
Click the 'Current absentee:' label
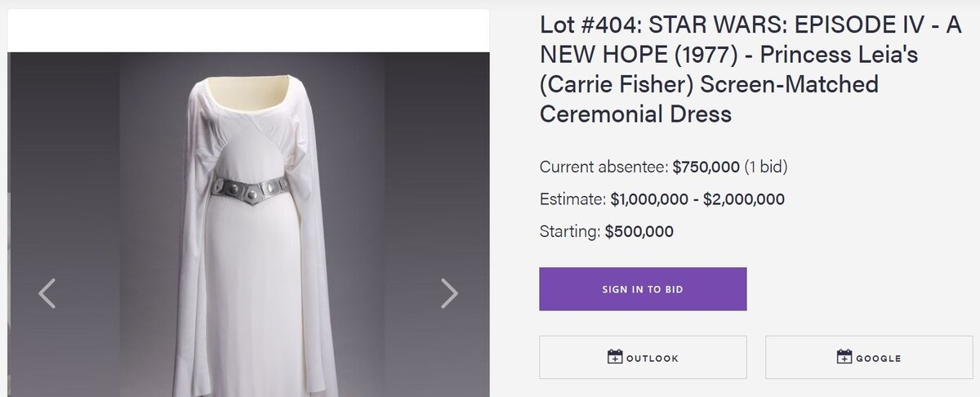tap(604, 167)
